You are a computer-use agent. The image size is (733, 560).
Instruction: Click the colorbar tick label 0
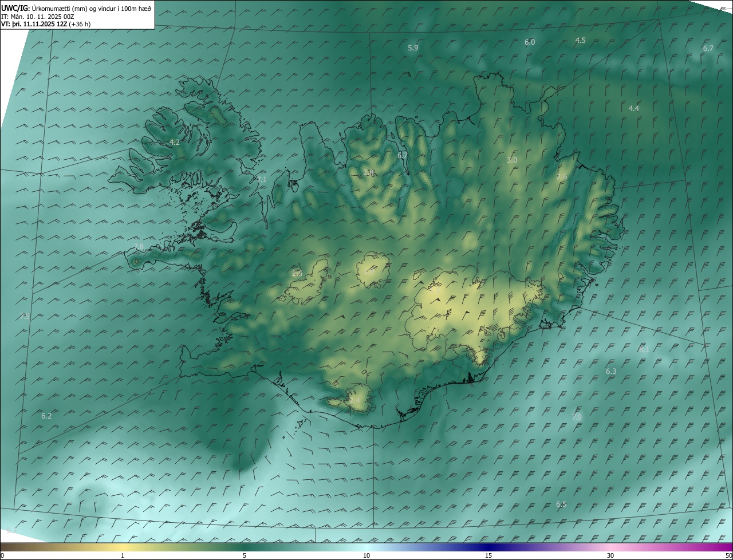pos(2,556)
